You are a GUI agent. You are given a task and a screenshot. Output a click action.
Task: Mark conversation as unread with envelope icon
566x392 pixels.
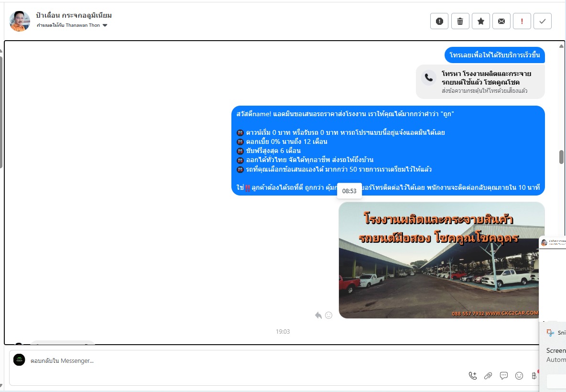tap(501, 21)
